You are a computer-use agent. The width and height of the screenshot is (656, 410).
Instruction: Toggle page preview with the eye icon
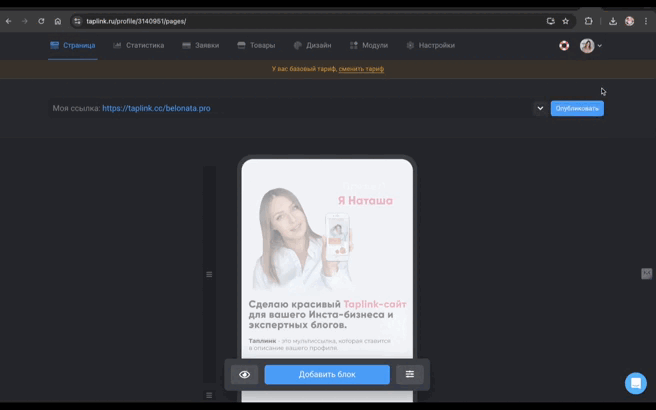[x=244, y=374]
